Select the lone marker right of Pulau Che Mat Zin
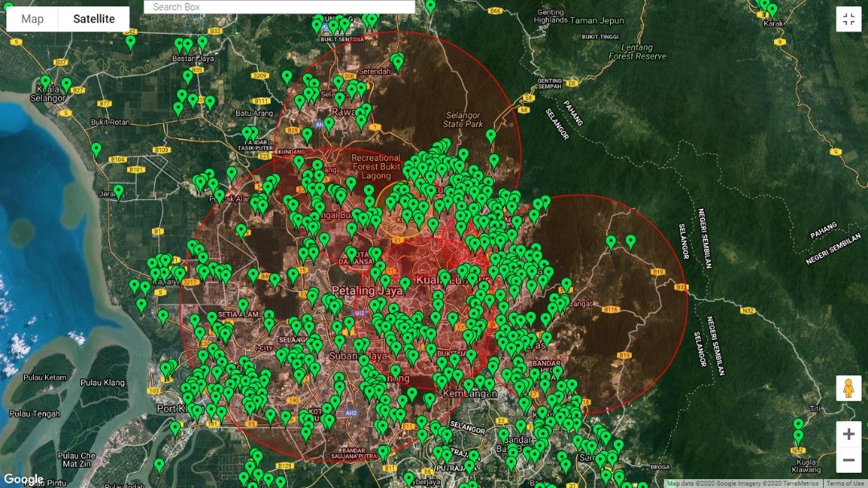The width and height of the screenshot is (868, 488). (159, 465)
